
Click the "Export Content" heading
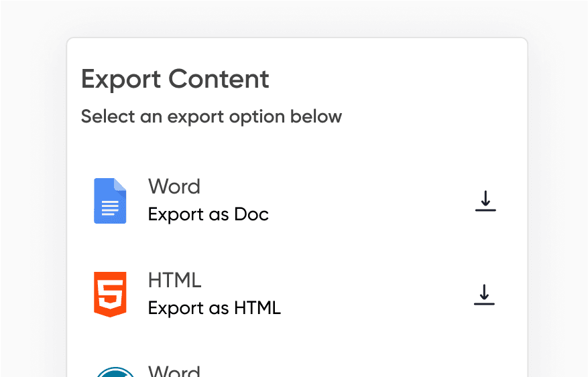click(x=175, y=79)
